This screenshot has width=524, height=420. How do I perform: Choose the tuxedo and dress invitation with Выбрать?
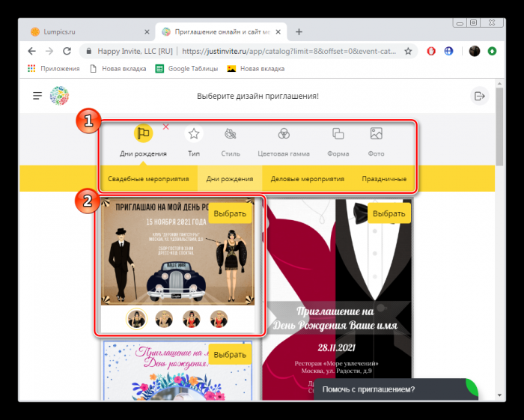389,213
